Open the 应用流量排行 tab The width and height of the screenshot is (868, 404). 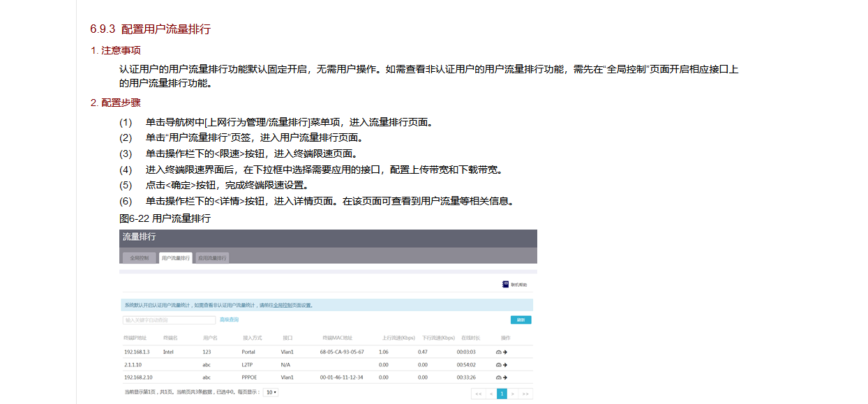[212, 257]
